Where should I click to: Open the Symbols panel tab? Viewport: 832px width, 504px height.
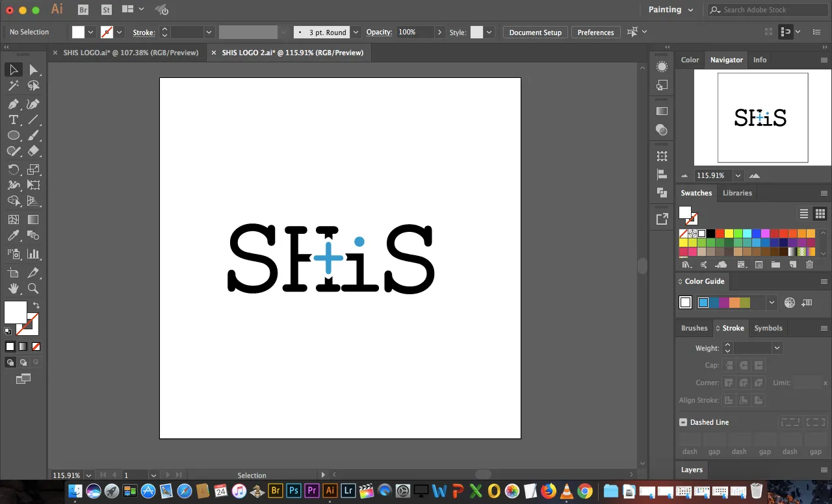(x=768, y=328)
